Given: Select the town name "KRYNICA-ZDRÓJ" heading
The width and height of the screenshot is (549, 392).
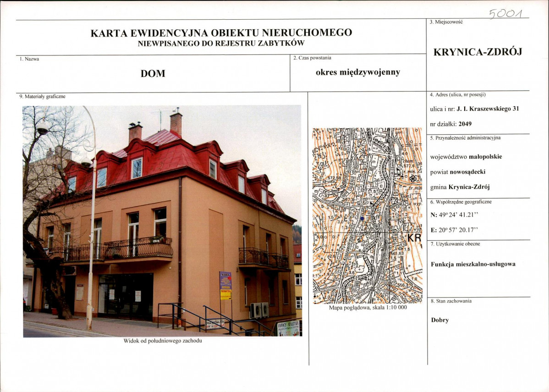Looking at the screenshot, I should pos(478,52).
